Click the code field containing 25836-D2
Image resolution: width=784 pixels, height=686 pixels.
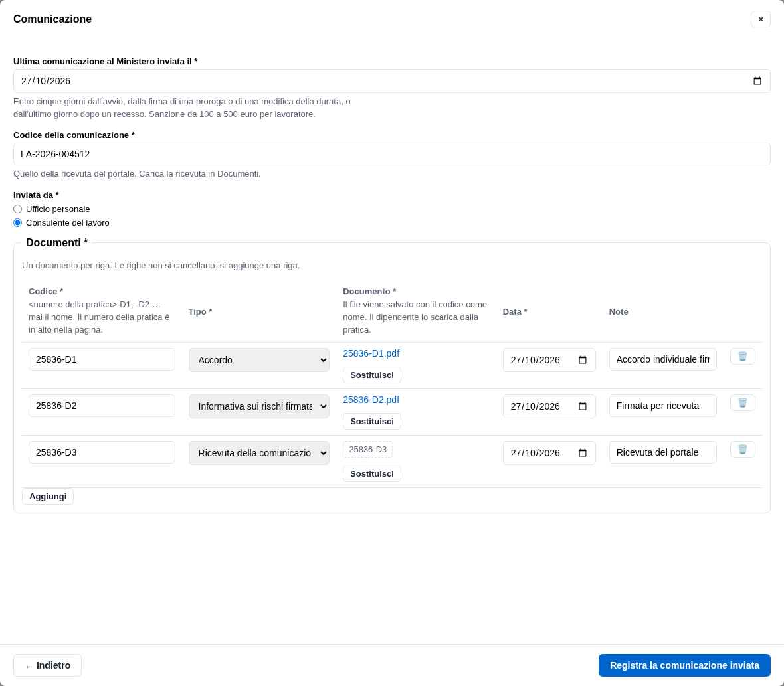pos(102,406)
